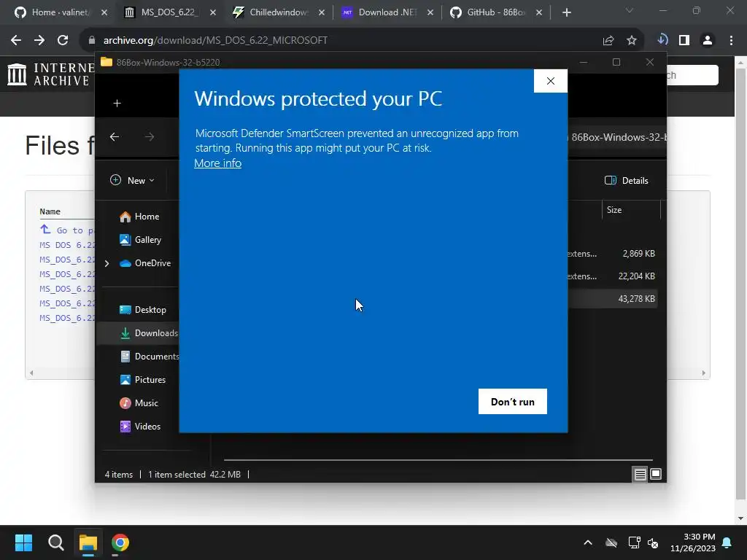This screenshot has height=560, width=747.
Task: Switch Explorer to large thumbnails view
Action: point(656,474)
